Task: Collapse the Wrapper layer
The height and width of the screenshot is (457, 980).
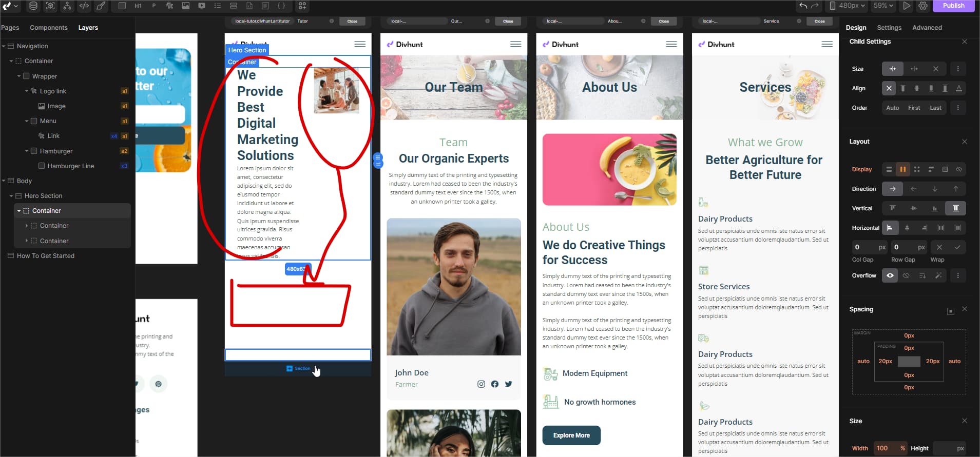Action: pos(19,76)
